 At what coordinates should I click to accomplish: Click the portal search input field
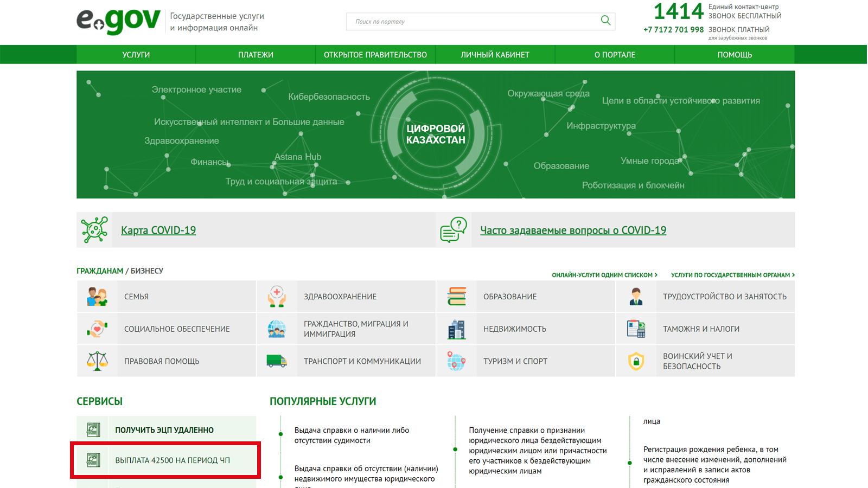point(472,22)
